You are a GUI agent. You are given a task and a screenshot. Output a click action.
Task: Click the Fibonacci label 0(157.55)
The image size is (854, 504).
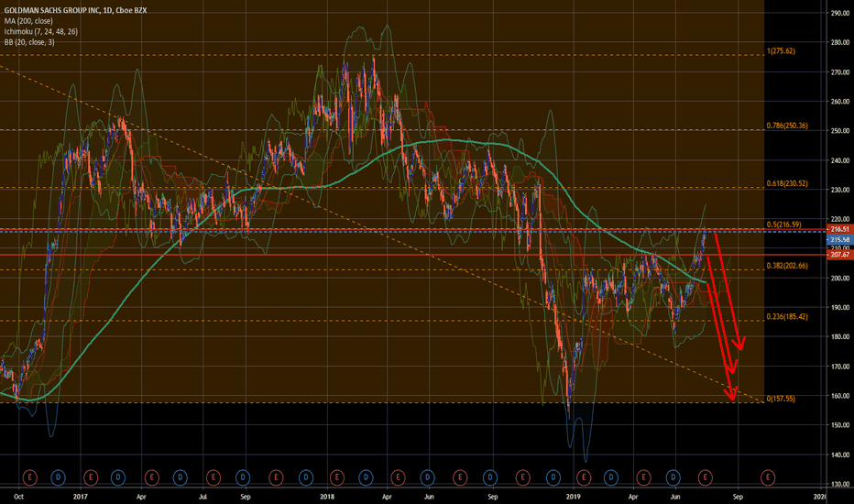[781, 399]
